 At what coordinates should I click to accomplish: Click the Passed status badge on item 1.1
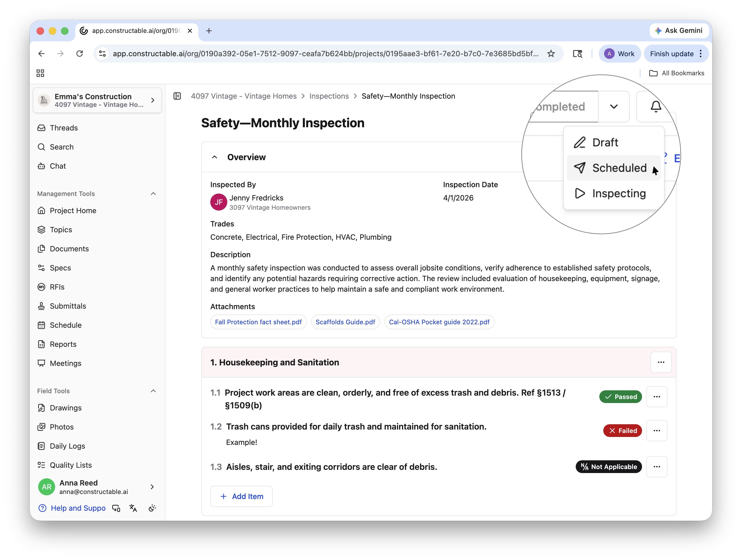coord(621,397)
